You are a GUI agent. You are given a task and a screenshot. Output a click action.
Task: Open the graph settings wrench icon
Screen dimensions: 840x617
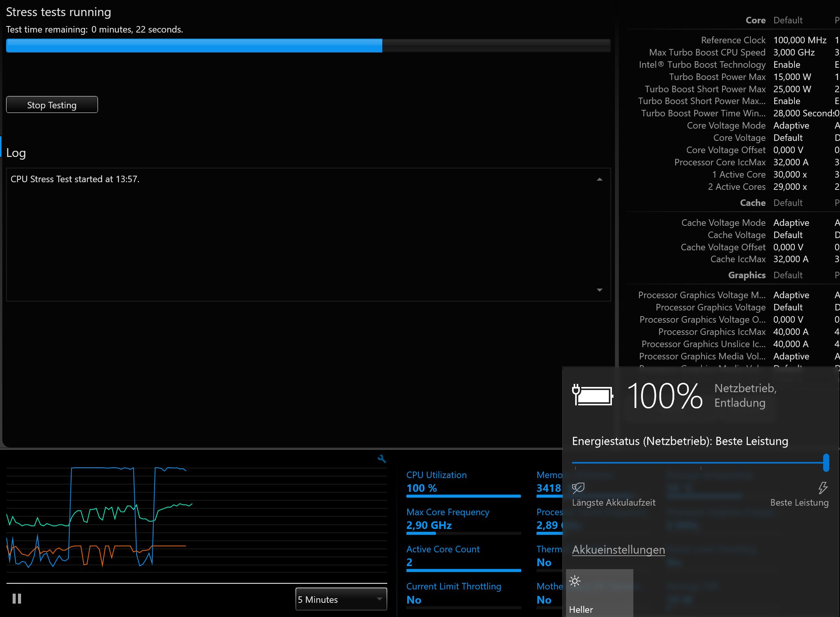pos(382,459)
